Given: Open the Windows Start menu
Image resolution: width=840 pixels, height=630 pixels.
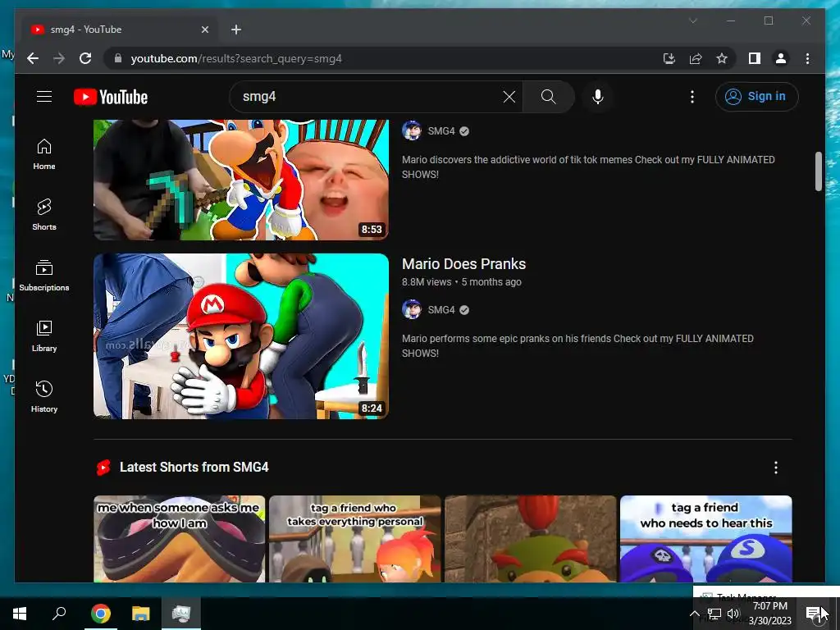Looking at the screenshot, I should [20, 614].
